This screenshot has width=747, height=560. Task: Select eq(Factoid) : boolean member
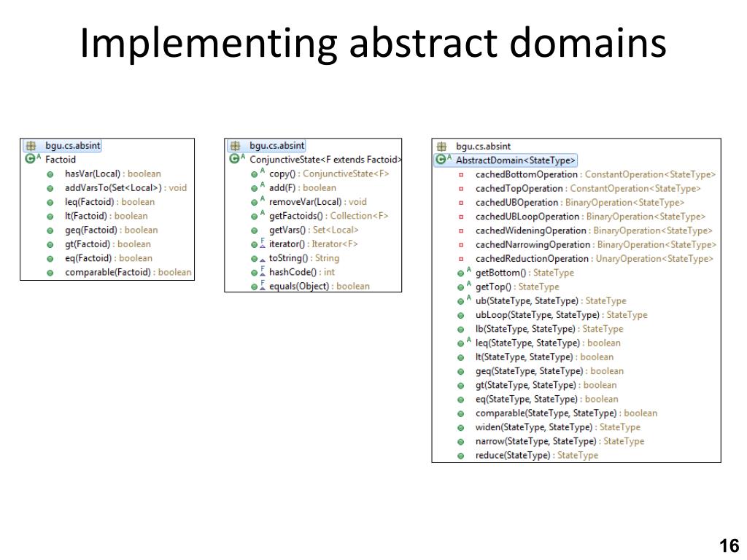pyautogui.click(x=109, y=258)
